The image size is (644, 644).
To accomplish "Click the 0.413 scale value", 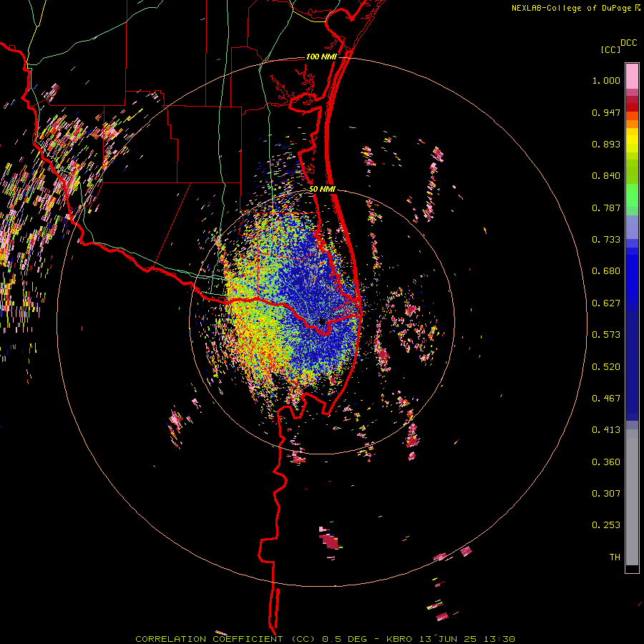I will coord(606,430).
